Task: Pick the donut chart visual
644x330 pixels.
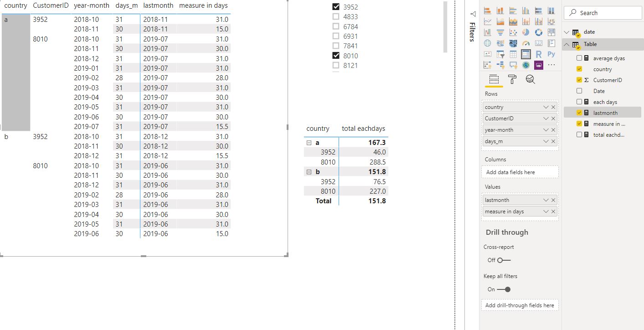Action: pos(539,32)
